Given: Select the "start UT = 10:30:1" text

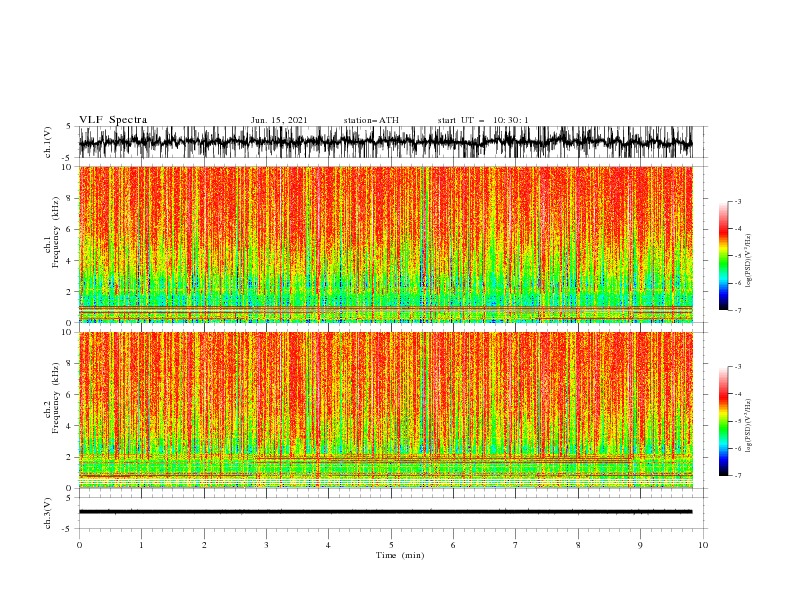Looking at the screenshot, I should point(483,120).
